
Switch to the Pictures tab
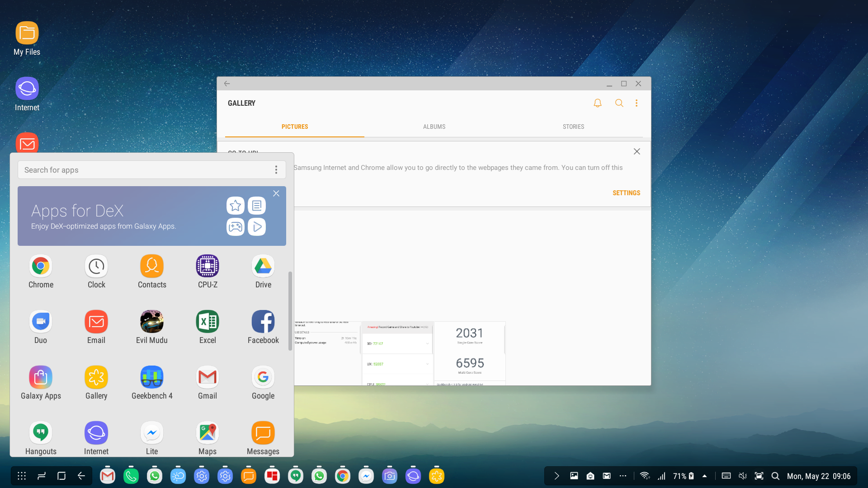coord(295,127)
